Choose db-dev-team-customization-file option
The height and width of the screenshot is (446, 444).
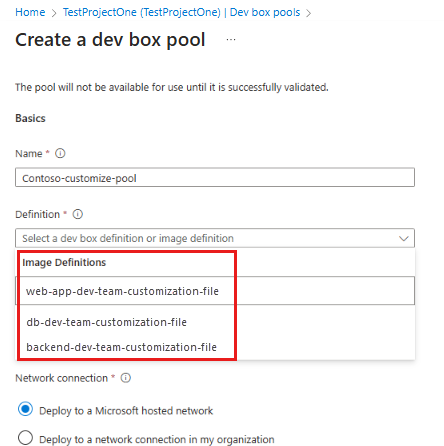pyautogui.click(x=215, y=322)
